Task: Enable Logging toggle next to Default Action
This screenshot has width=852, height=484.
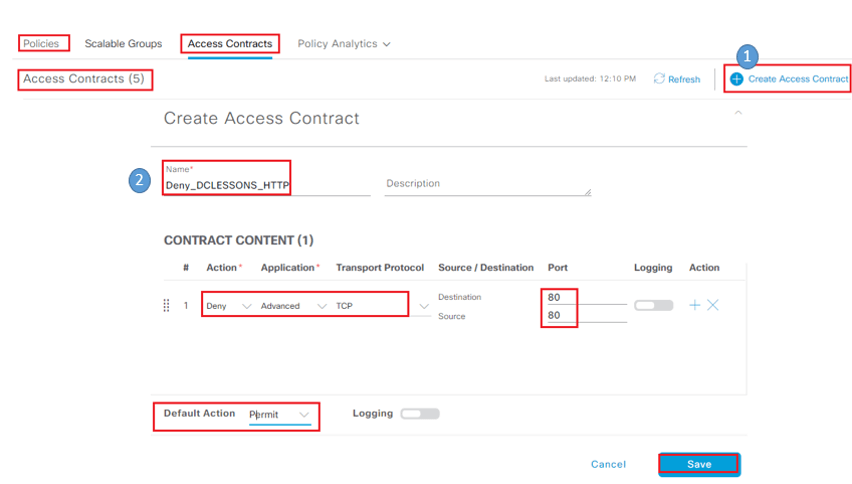Action: pyautogui.click(x=420, y=414)
